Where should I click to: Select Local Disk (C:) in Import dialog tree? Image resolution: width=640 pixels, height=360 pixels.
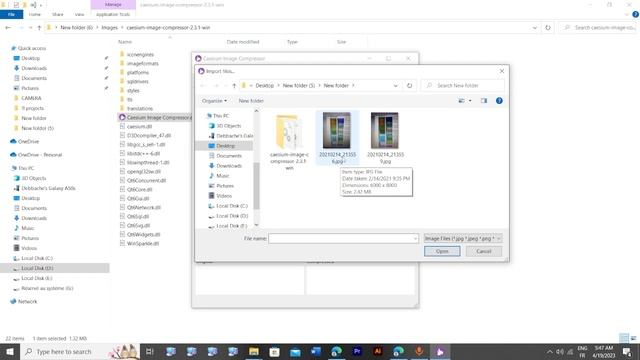[x=231, y=206]
